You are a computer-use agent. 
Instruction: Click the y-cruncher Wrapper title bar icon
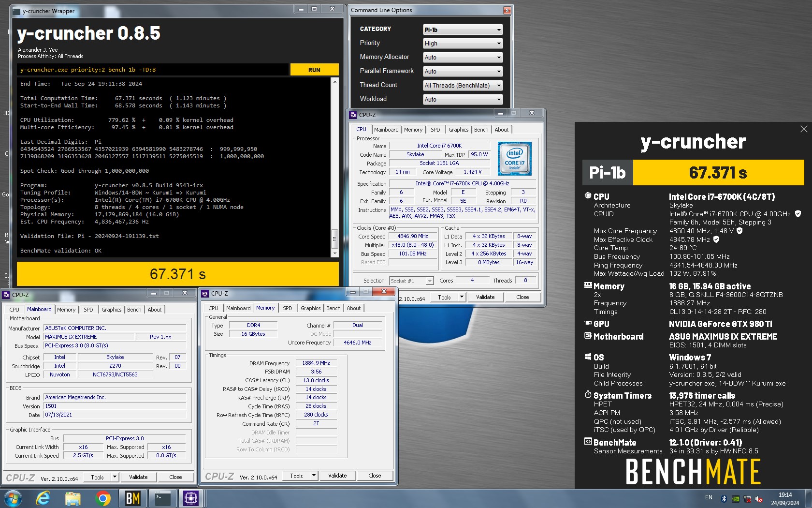(x=16, y=11)
